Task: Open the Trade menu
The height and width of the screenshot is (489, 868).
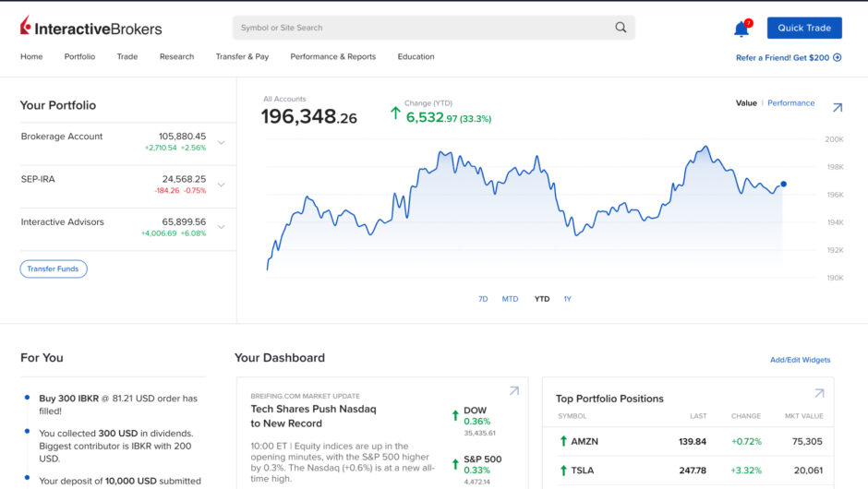Action: 127,56
